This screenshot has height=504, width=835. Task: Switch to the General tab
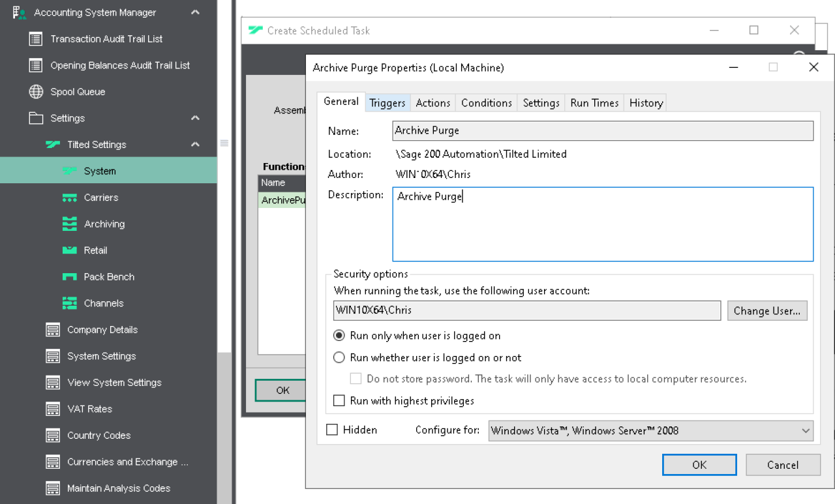coord(341,102)
